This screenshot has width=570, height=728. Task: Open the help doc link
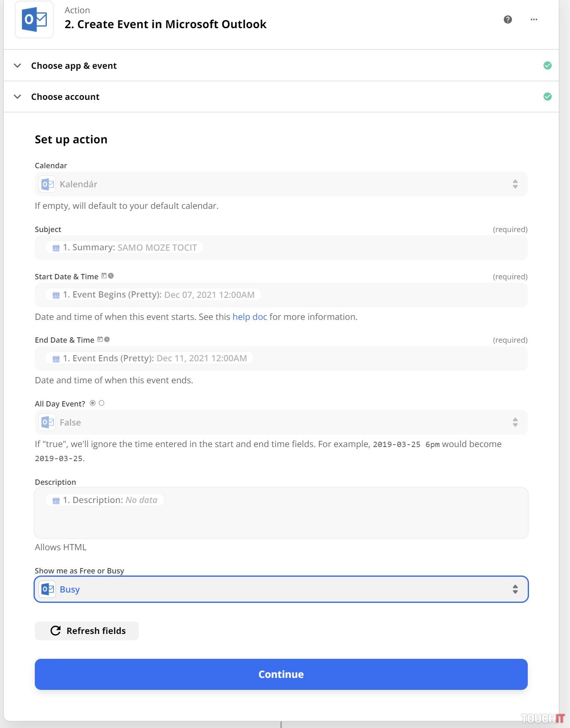tap(249, 317)
